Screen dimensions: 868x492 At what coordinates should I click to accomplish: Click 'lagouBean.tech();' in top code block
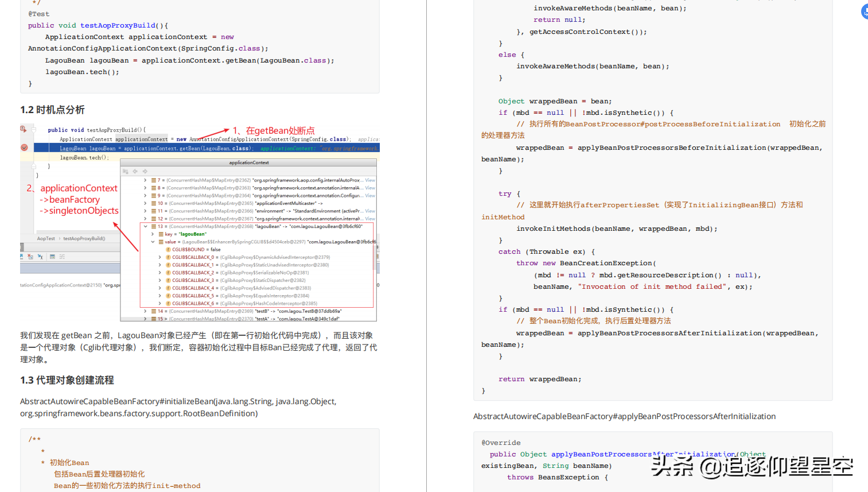(x=83, y=72)
